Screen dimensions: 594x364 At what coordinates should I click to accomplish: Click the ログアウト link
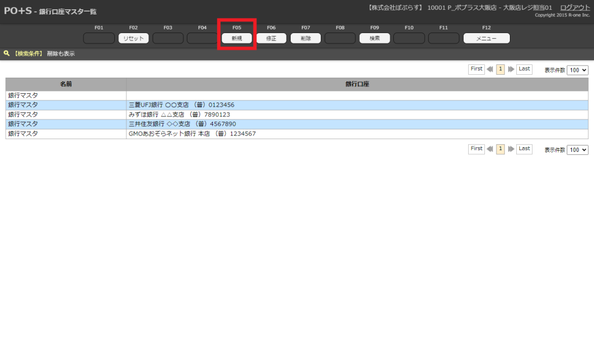[575, 8]
